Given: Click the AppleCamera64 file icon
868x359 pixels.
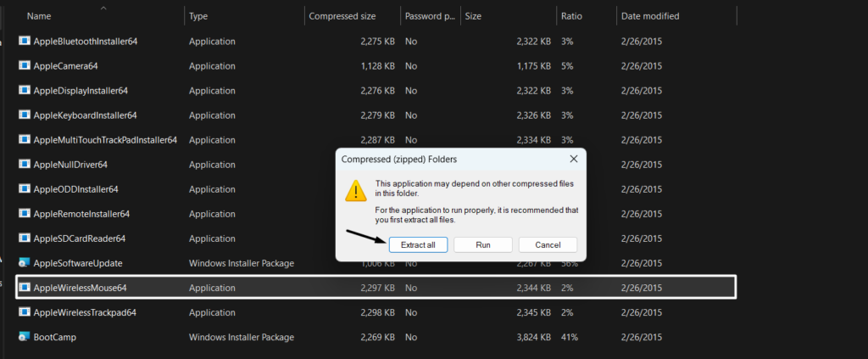Looking at the screenshot, I should 25,65.
